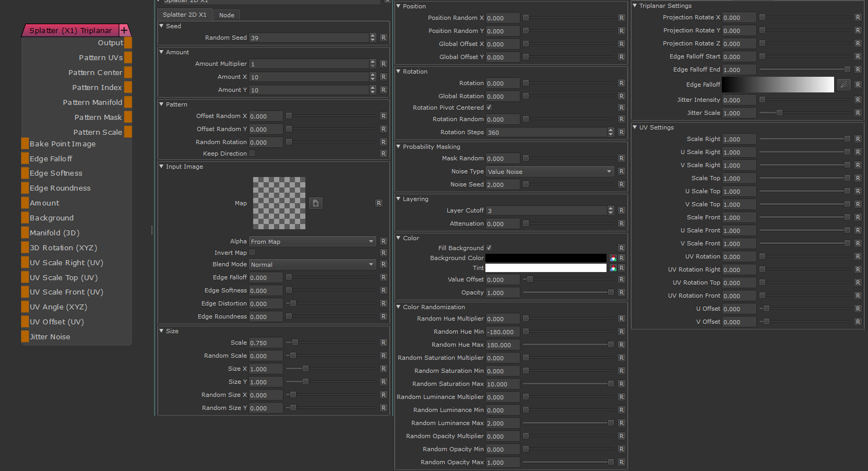Screen dimensions: 868x471
Task: Click the Amount X input field
Action: click(x=309, y=77)
